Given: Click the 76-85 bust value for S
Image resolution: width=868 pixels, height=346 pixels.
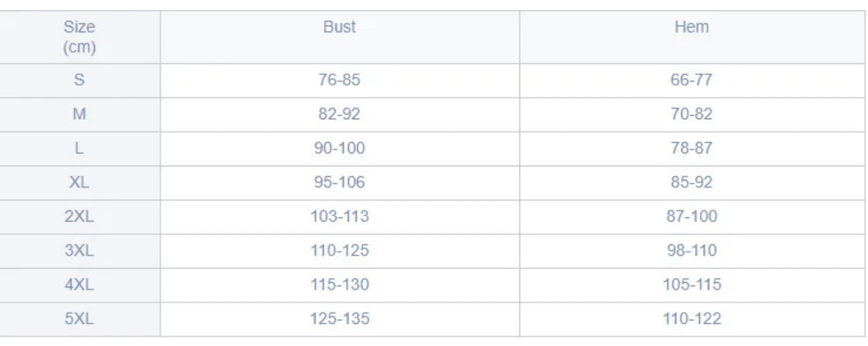Looking at the screenshot, I should 339,79.
